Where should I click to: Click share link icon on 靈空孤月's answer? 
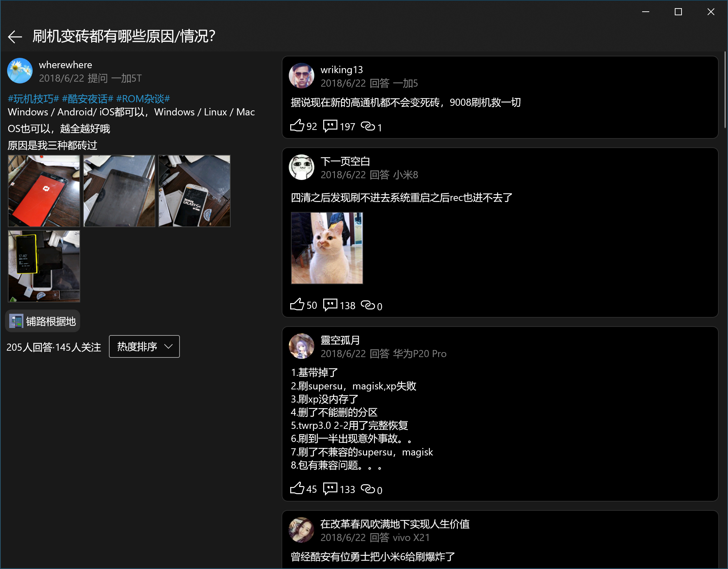[368, 489]
